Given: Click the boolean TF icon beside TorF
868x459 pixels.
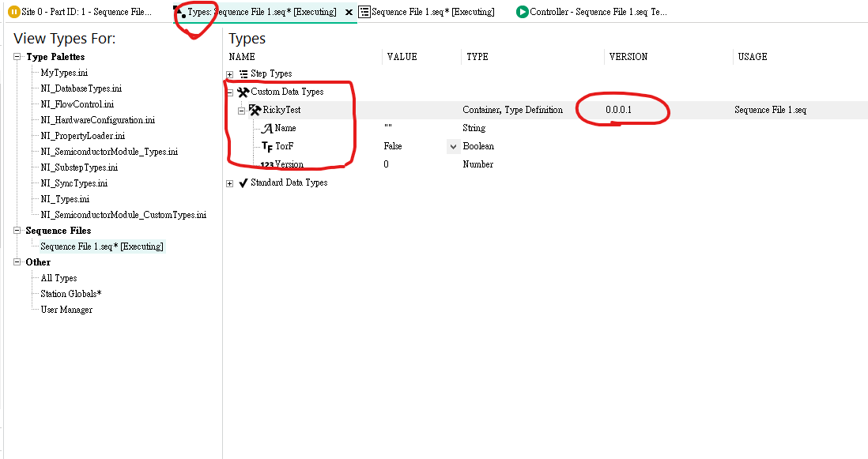Looking at the screenshot, I should pyautogui.click(x=266, y=147).
